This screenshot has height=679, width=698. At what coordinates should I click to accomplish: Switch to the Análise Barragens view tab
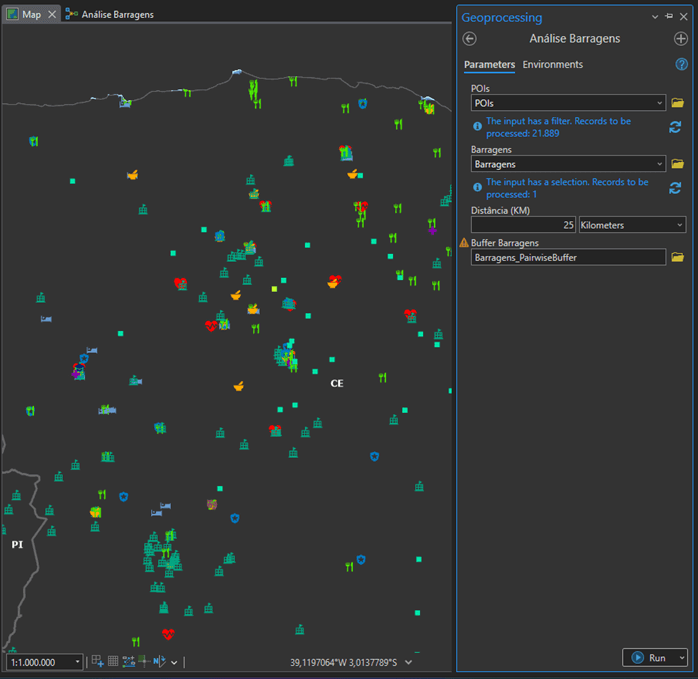point(117,15)
